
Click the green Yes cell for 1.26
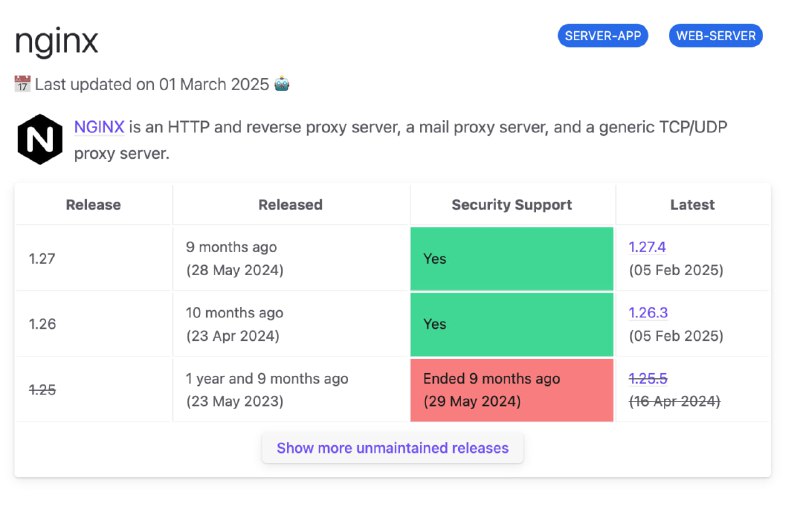(x=512, y=324)
